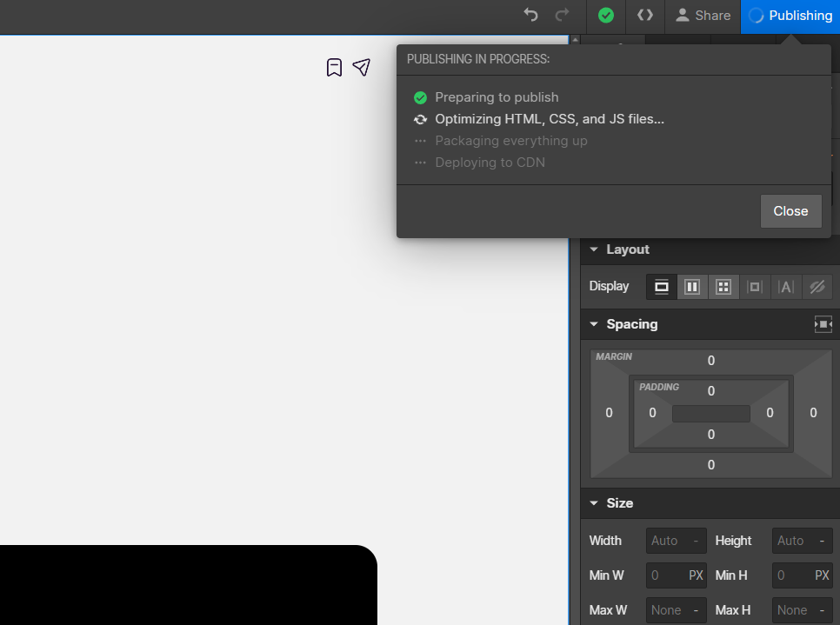Click the green checkmark status icon
This screenshot has width=840, height=625.
[x=606, y=16]
